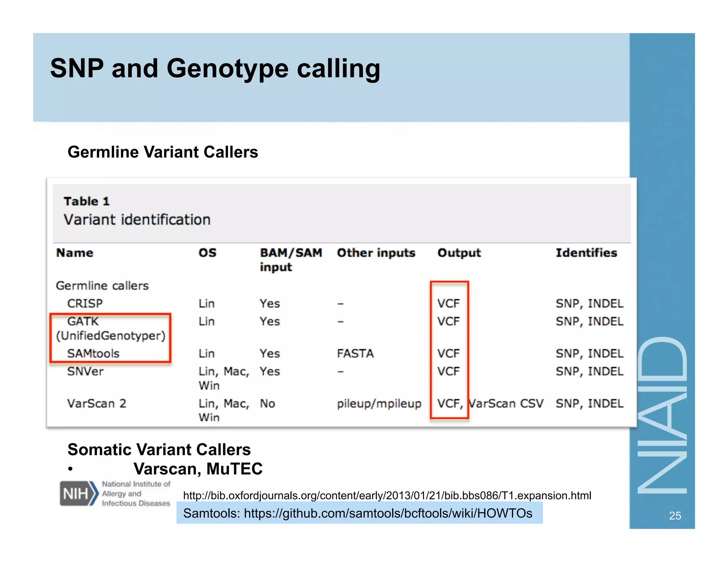Click 'SNP, INDEL' in the CRISP row
Image resolution: width=728 pixels, height=562 pixels.
[590, 303]
